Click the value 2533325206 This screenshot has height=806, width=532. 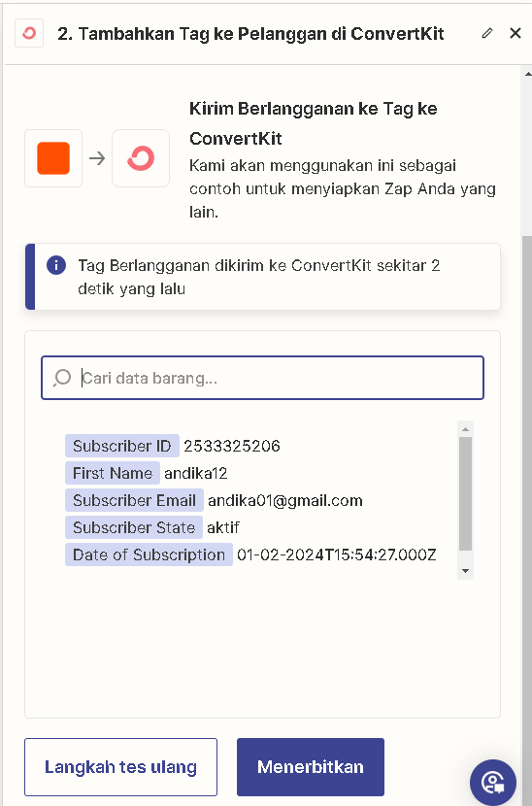pos(232,446)
